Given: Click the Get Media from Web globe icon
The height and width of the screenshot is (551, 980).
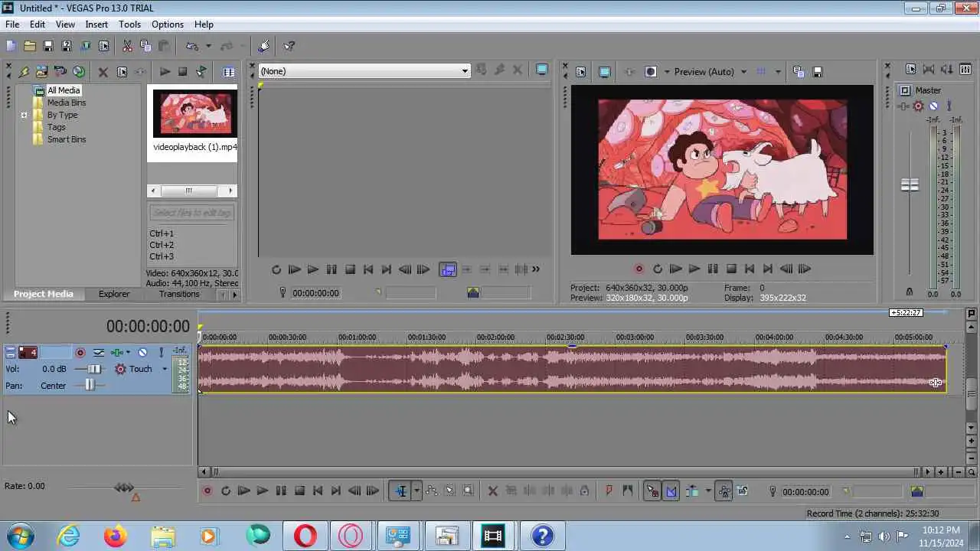Looking at the screenshot, I should [x=79, y=71].
